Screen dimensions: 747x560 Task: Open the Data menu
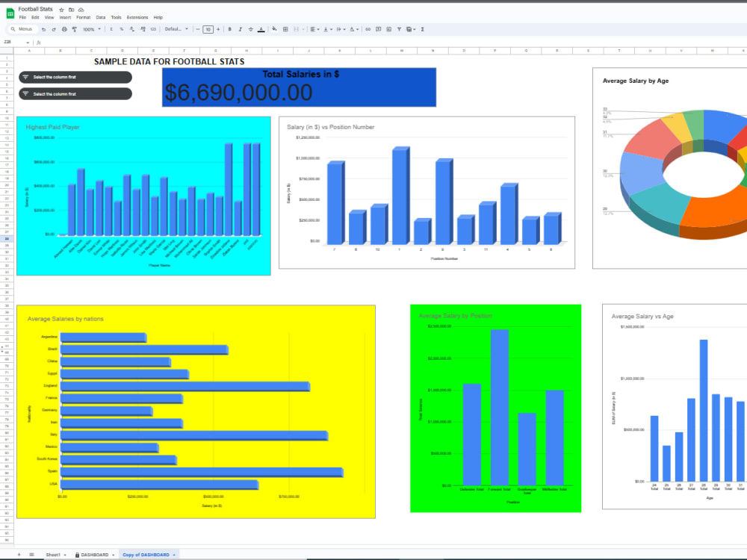(100, 17)
